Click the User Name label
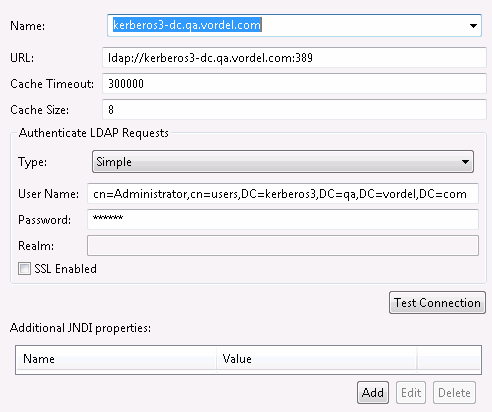The height and width of the screenshot is (412, 492). (x=48, y=194)
